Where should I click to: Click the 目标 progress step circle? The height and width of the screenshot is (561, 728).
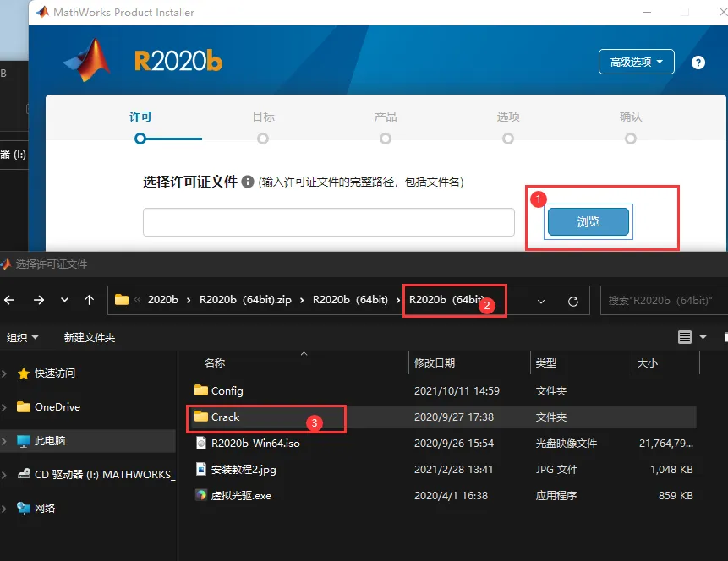click(x=263, y=139)
